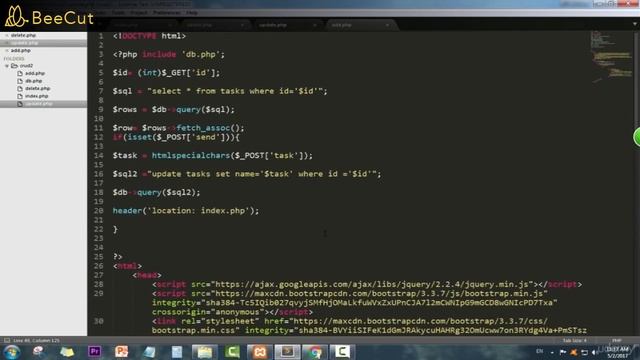Close the add.php editor tab
This screenshot has height=360, width=640.
coord(387,25)
